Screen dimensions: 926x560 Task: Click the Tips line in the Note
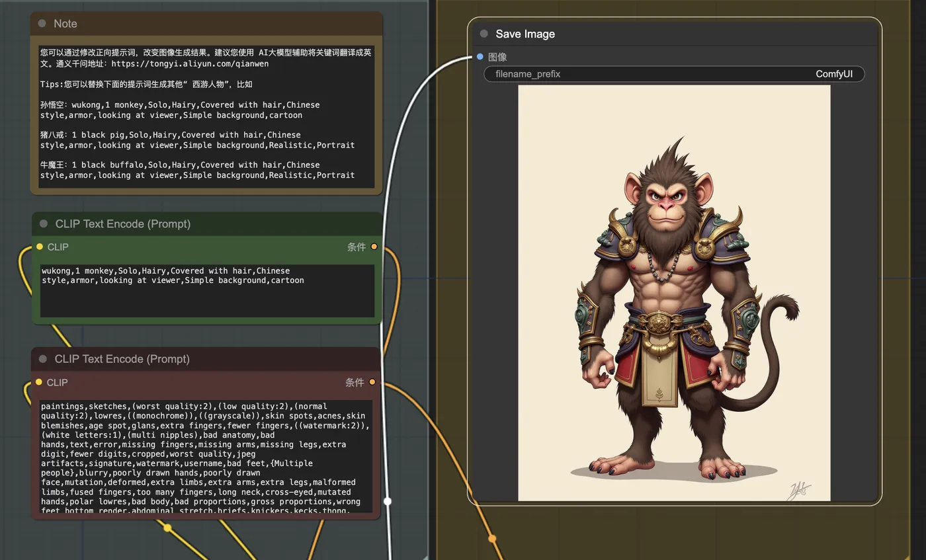click(x=146, y=85)
